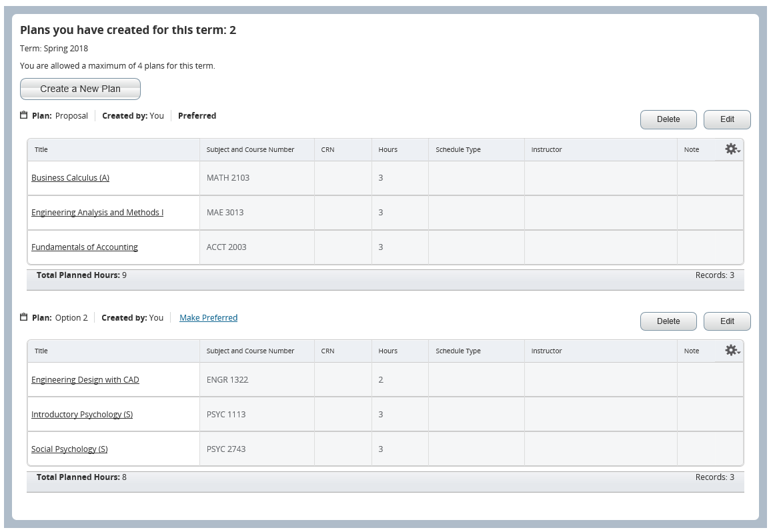Delete the Option 2 plan
The image size is (773, 532).
pos(668,321)
